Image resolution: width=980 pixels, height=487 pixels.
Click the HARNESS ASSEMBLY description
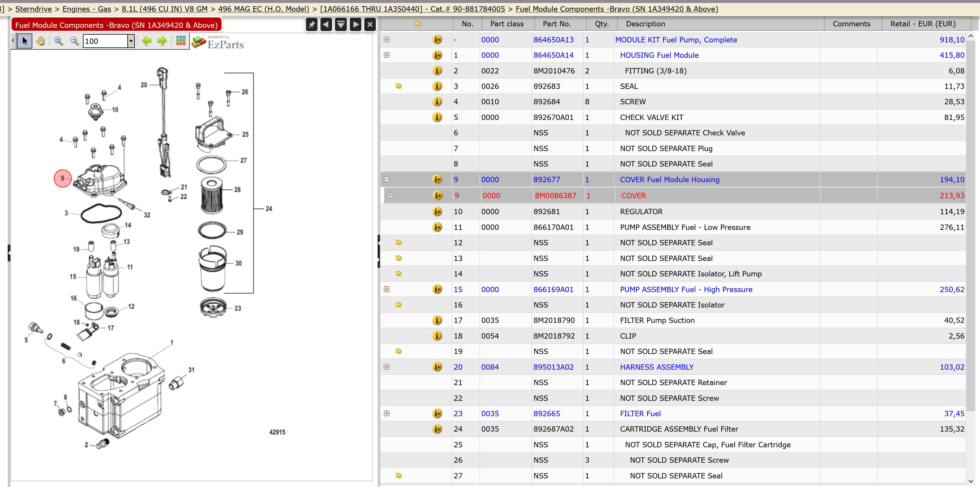click(657, 367)
